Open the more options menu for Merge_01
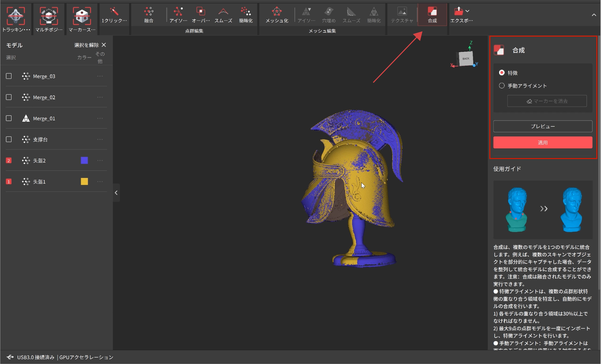 100,118
